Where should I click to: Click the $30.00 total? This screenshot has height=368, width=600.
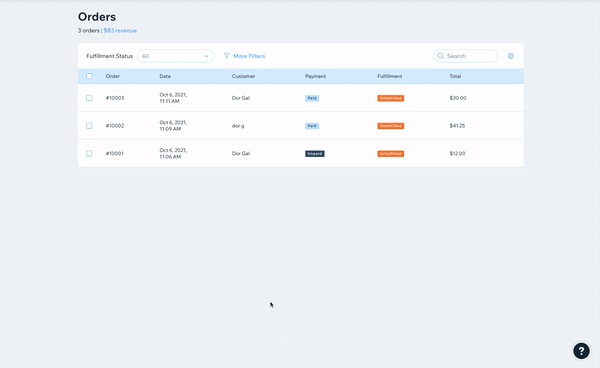click(x=458, y=98)
